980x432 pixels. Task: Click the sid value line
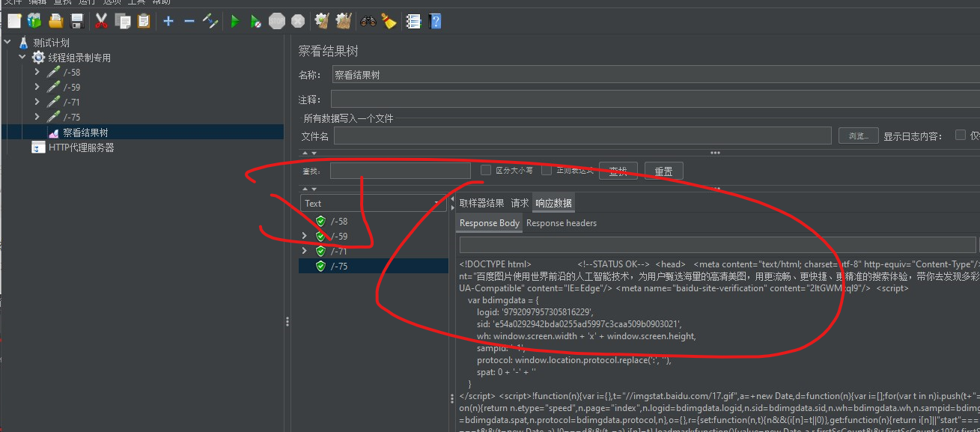[x=579, y=324]
